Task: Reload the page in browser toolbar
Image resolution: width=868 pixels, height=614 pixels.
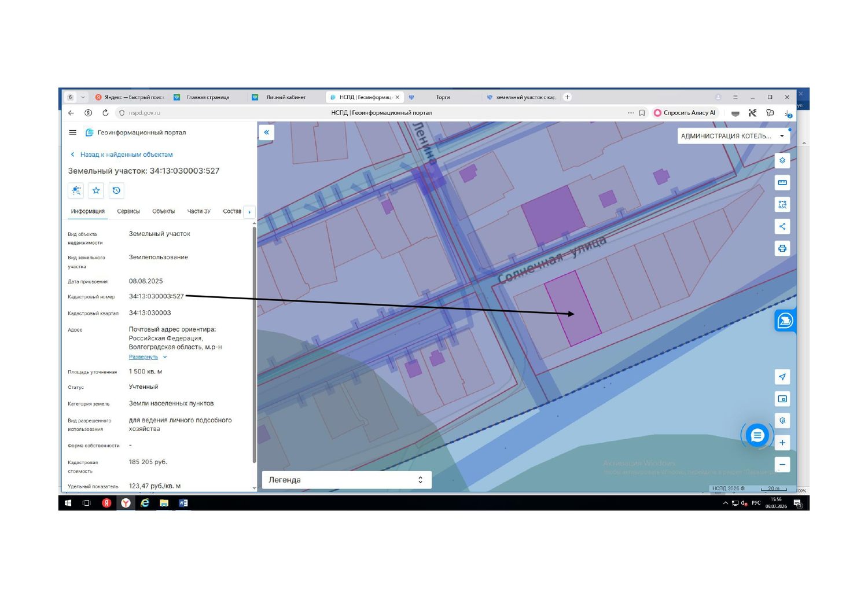Action: pyautogui.click(x=105, y=113)
